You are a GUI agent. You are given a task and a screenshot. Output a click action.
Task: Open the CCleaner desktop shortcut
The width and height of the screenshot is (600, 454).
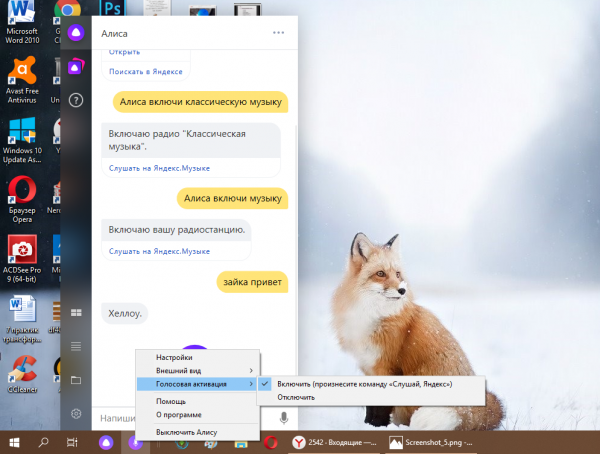pos(22,375)
